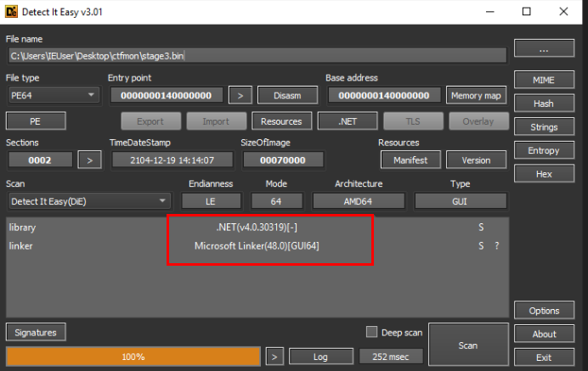Screen dimensions: 588x371
Task: Click the Detect It Easy title icon
Action: (11, 12)
